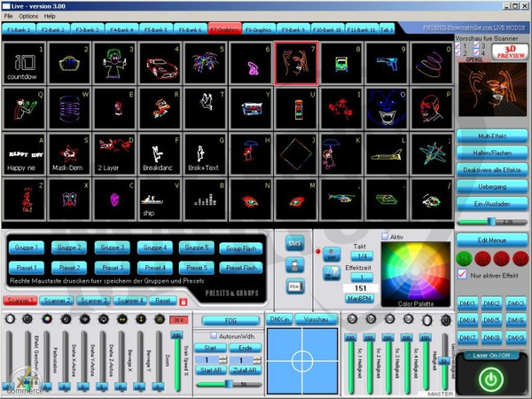Toggle the Nur aktiver Effekt checkbox
This screenshot has width=532, height=399.
tap(461, 275)
